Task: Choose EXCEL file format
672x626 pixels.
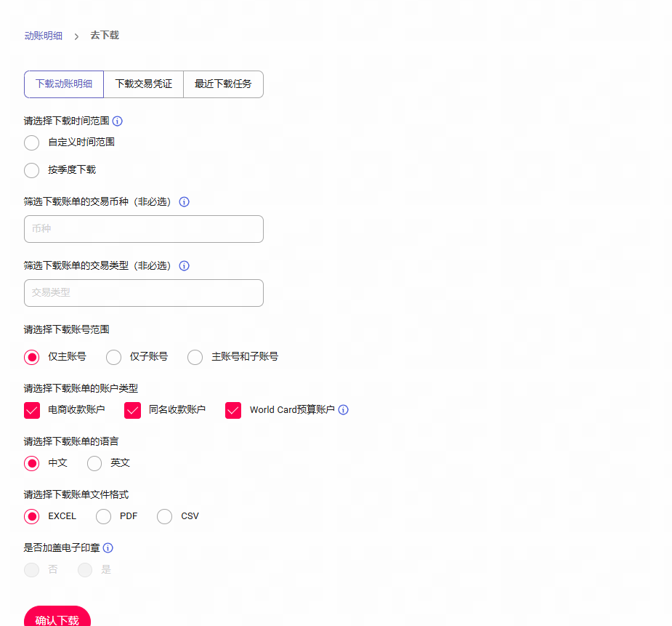Action: tap(32, 517)
